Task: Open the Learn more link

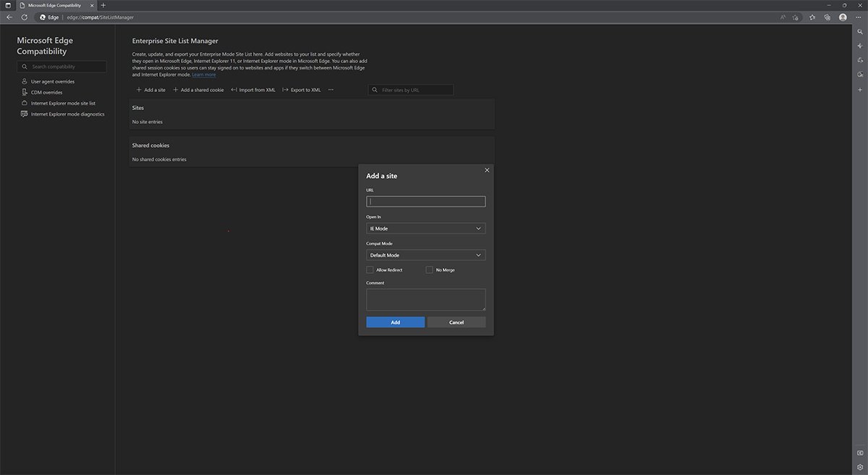Action: [205, 74]
